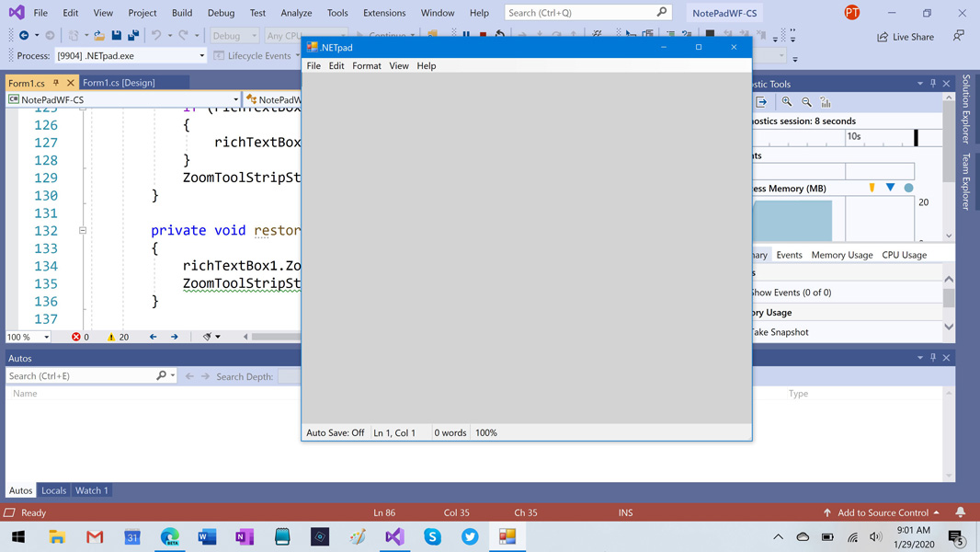This screenshot has width=980, height=552.
Task: Open Format menu in .NETpad window
Action: pyautogui.click(x=366, y=66)
